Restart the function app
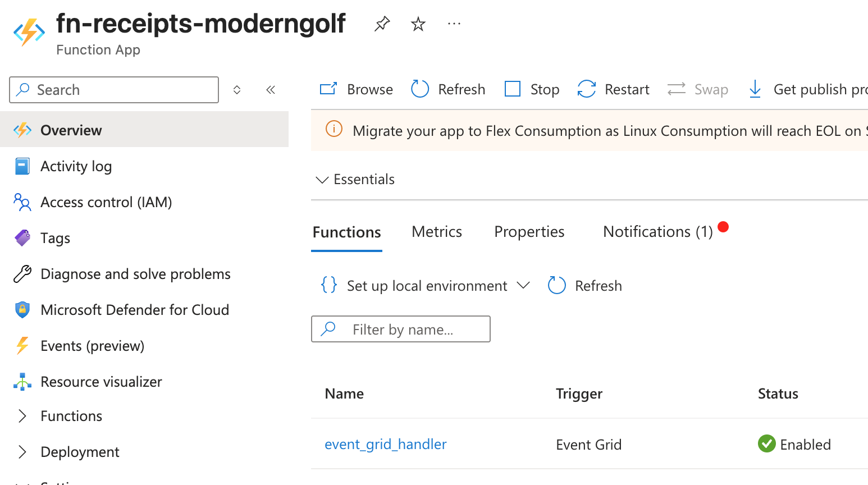Image resolution: width=868 pixels, height=485 pixels. [x=613, y=89]
